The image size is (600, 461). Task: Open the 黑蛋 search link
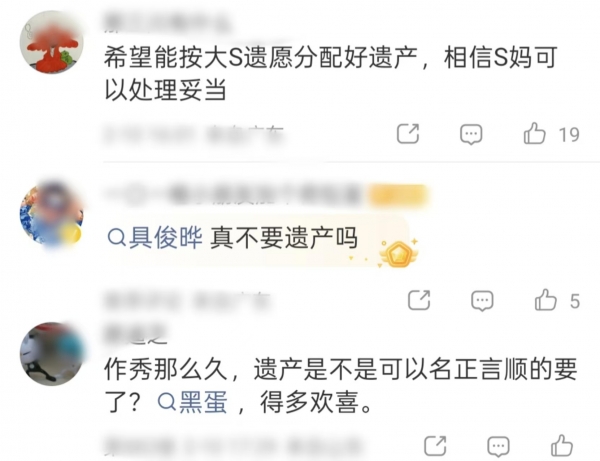(193, 402)
